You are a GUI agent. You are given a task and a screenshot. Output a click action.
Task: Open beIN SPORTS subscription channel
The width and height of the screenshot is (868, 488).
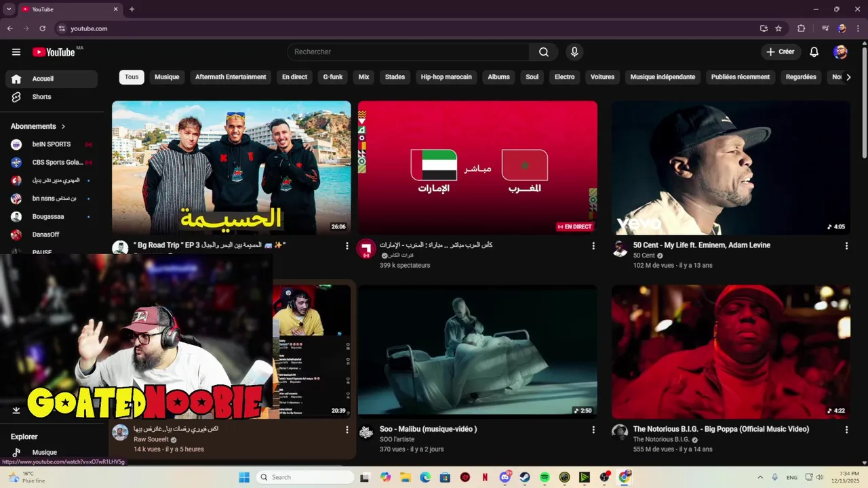[52, 144]
